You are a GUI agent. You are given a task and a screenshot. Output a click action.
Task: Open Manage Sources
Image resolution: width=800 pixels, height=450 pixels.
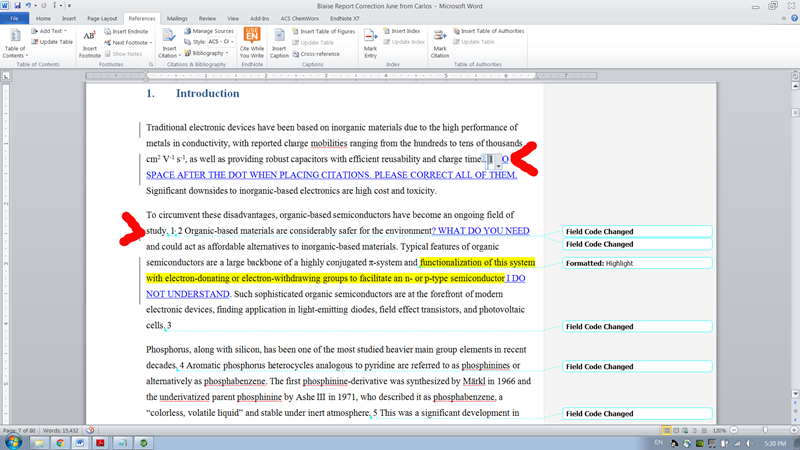click(209, 31)
